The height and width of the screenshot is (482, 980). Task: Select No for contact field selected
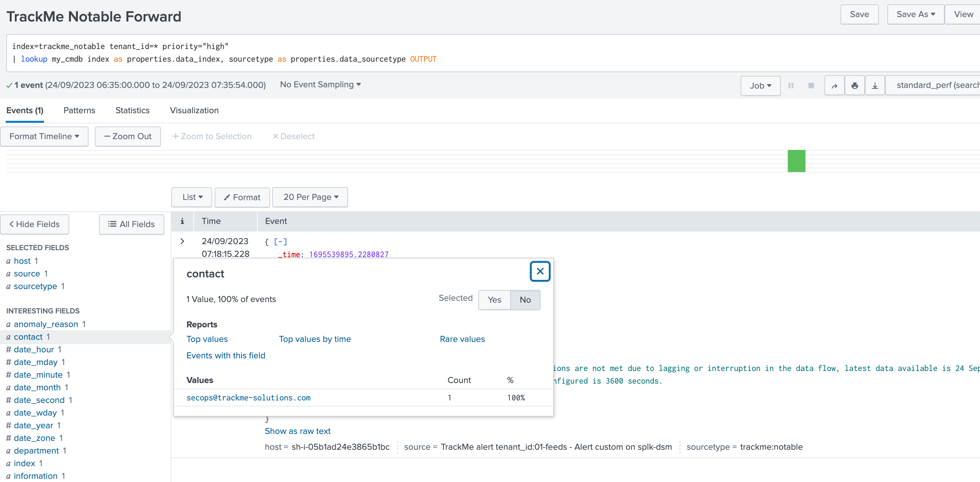point(525,300)
